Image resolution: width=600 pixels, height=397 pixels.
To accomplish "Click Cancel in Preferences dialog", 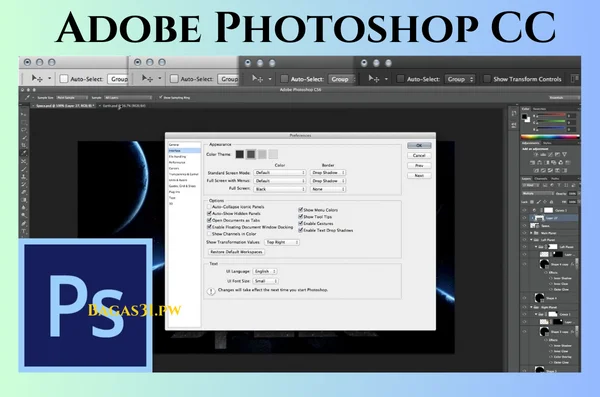I will pos(419,155).
